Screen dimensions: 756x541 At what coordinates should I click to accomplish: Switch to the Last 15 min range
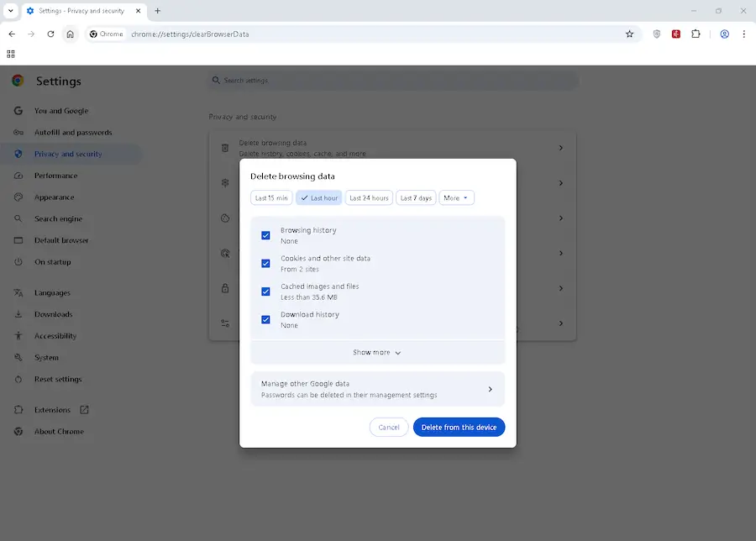tap(270, 197)
